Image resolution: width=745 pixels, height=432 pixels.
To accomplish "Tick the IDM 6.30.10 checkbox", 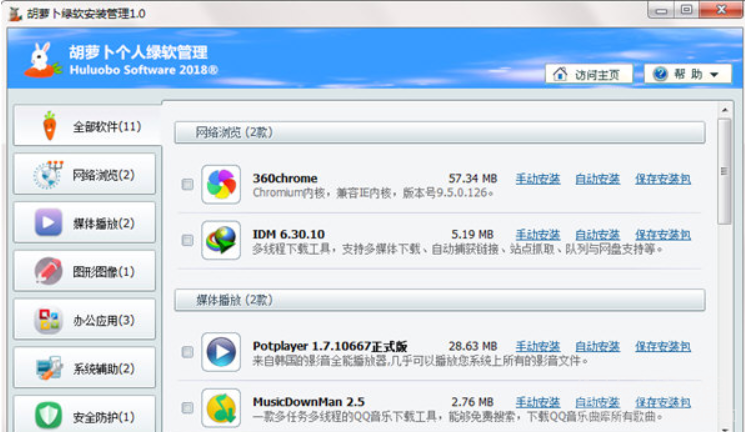I will coord(187,240).
